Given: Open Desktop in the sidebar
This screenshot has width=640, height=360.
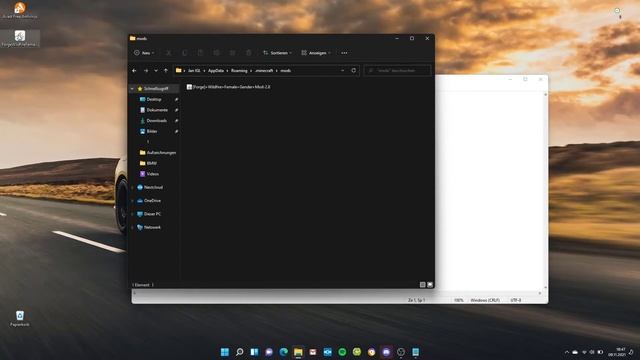Looking at the screenshot, I should pyautogui.click(x=154, y=99).
